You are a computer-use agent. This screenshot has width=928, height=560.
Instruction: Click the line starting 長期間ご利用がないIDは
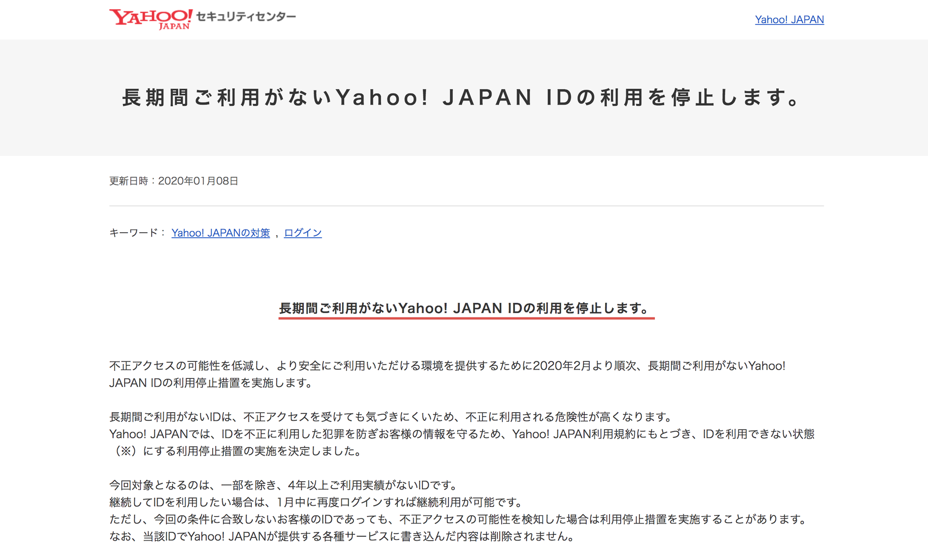tap(392, 417)
